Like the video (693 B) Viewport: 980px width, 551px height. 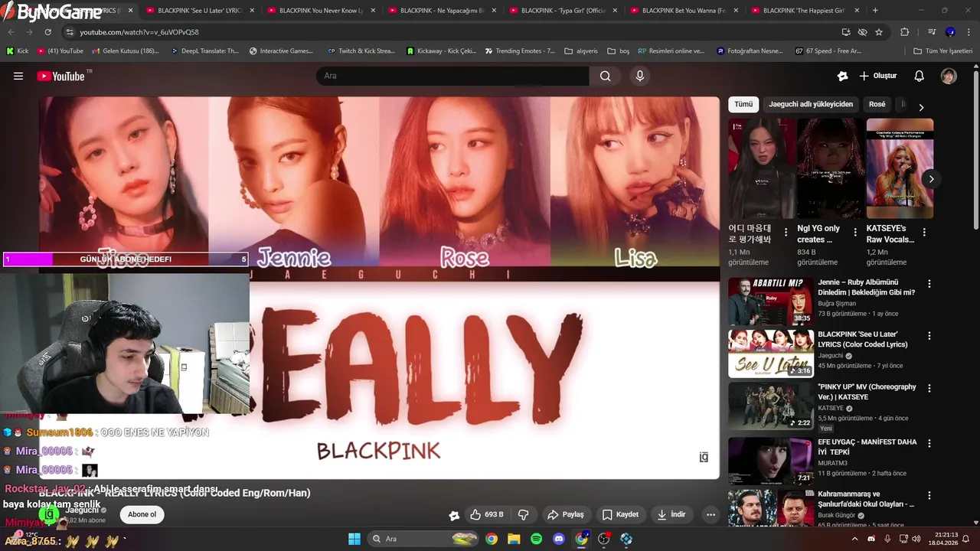click(487, 514)
